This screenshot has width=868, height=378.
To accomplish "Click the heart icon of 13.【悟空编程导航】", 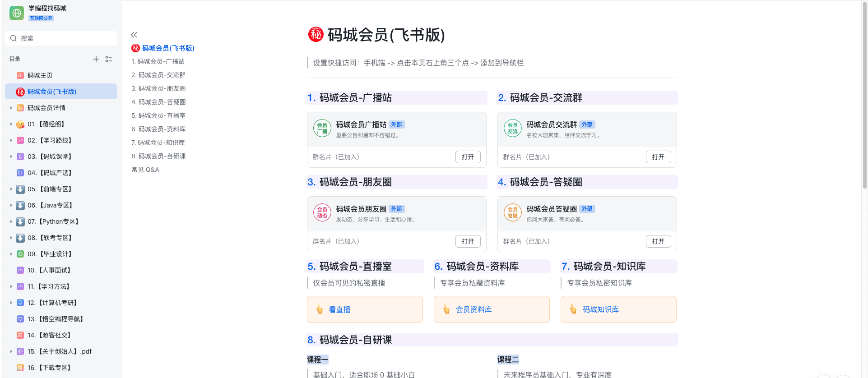I will [x=20, y=319].
